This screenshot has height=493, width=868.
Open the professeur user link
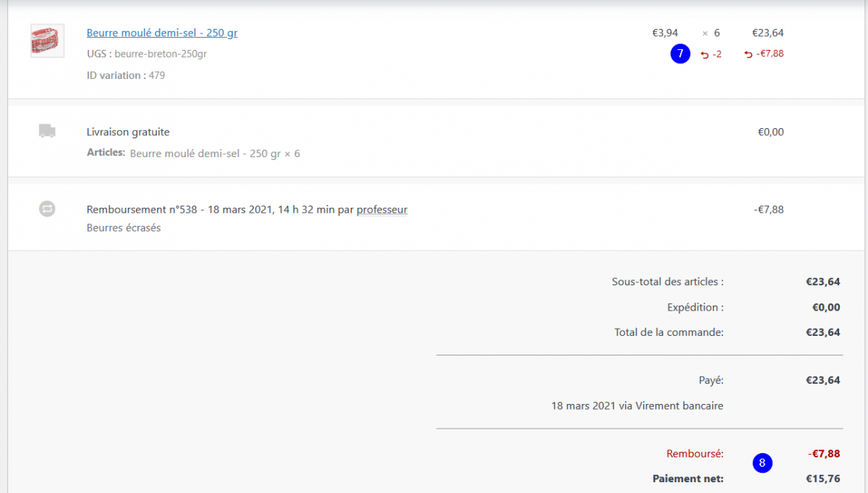point(382,210)
